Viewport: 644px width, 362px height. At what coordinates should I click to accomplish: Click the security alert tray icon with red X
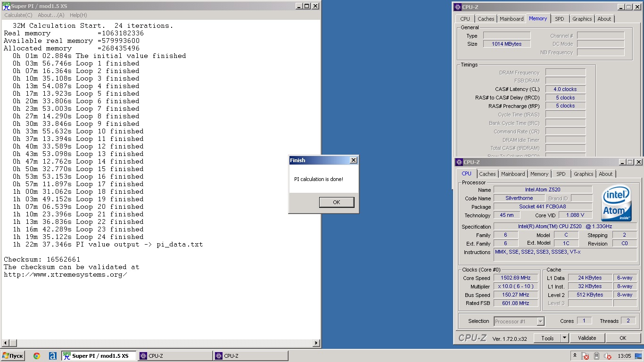pyautogui.click(x=585, y=356)
